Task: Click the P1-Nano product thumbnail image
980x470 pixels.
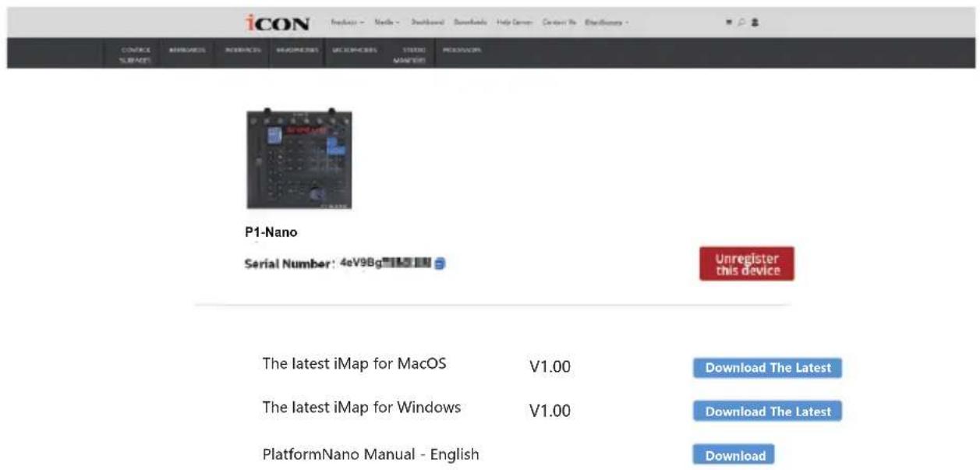Action: coord(299,160)
